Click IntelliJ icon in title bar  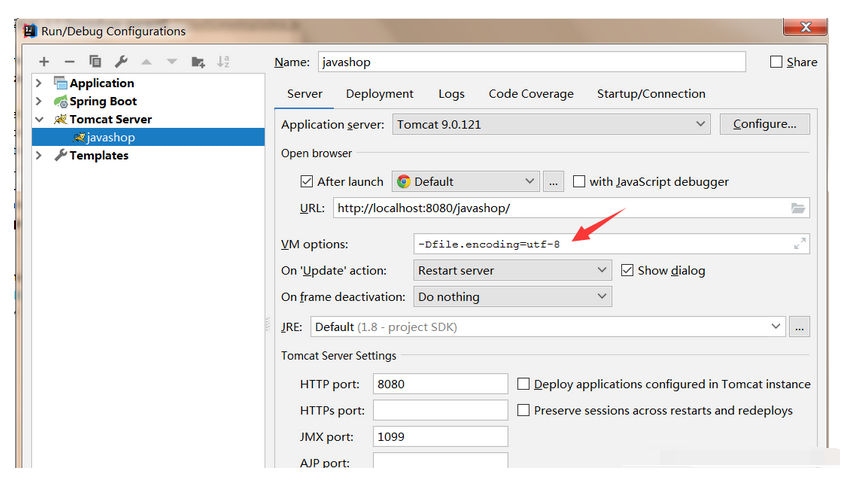click(x=30, y=31)
